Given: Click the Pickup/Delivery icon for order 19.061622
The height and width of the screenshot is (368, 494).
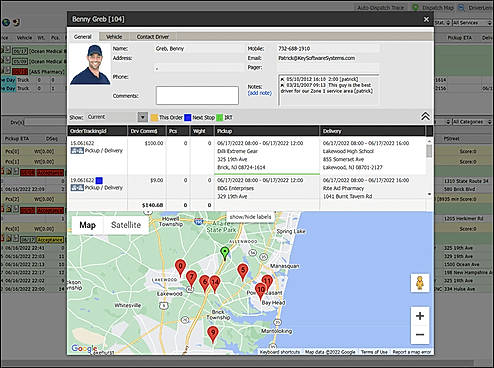Looking at the screenshot, I should [x=77, y=188].
